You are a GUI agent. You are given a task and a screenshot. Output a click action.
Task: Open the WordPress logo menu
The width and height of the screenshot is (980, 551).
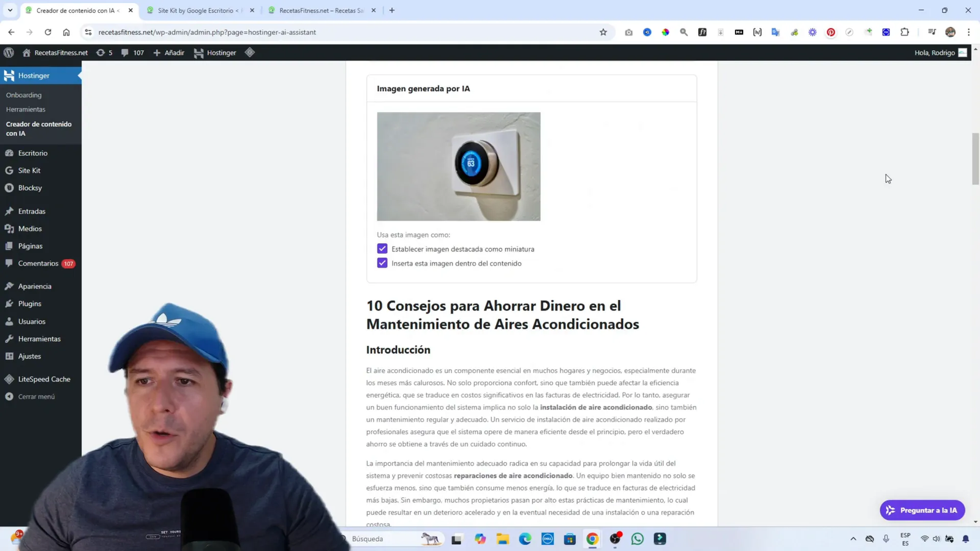(x=9, y=53)
